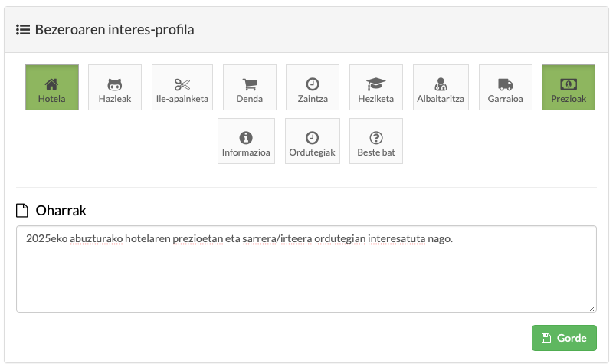This screenshot has height=364, width=616.
Task: Click the textarea resize handle corner
Action: click(592, 308)
